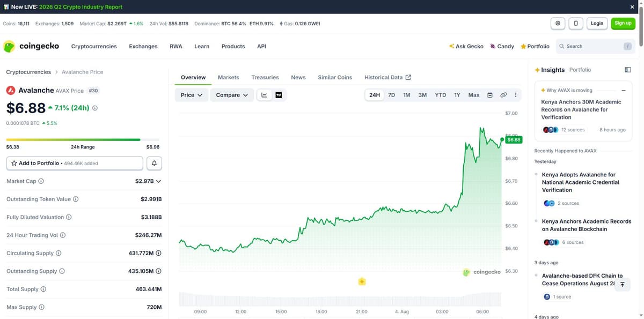Select the Max chart range
644x319 pixels.
coord(474,95)
